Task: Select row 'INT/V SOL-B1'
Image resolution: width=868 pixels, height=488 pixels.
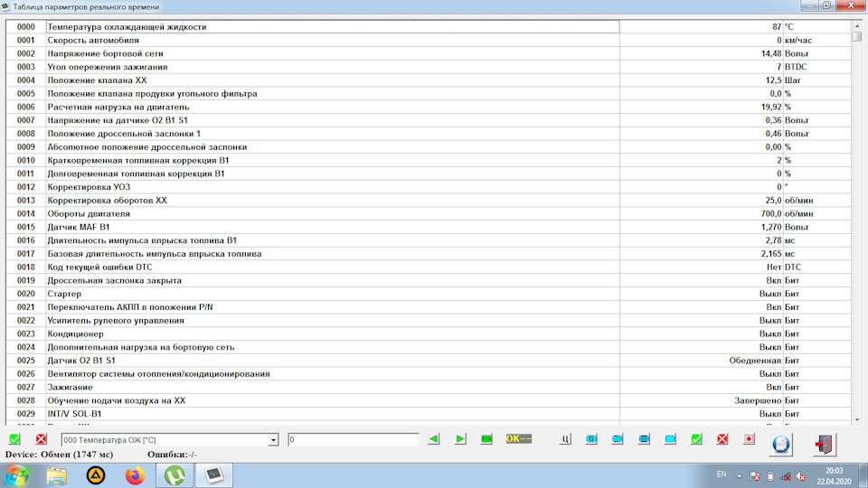Action: point(429,414)
